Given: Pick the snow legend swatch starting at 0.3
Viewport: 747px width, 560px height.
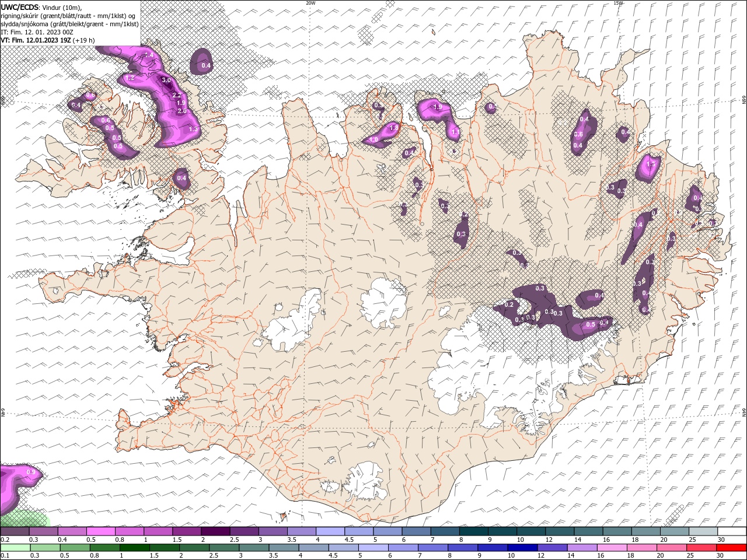Looking at the screenshot, I should (43, 531).
